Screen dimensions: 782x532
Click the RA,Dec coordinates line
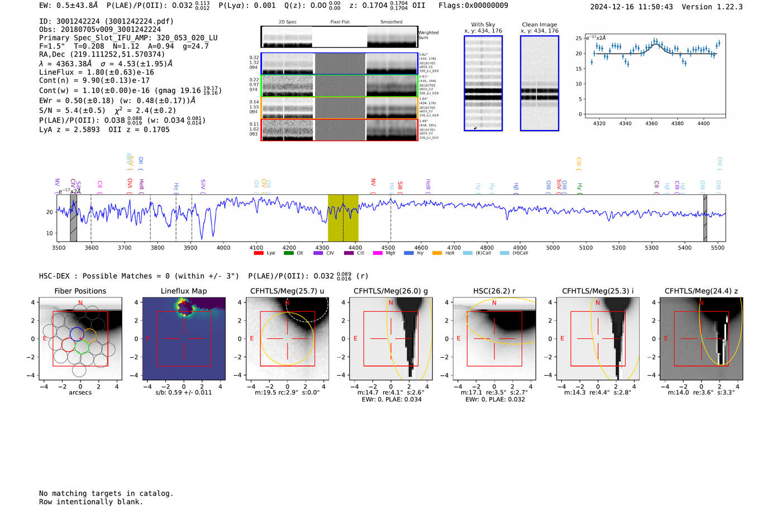(x=102, y=55)
